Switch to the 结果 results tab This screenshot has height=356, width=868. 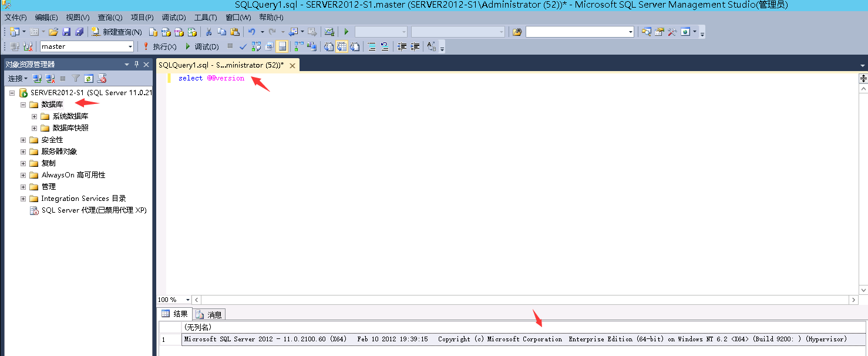pyautogui.click(x=174, y=314)
